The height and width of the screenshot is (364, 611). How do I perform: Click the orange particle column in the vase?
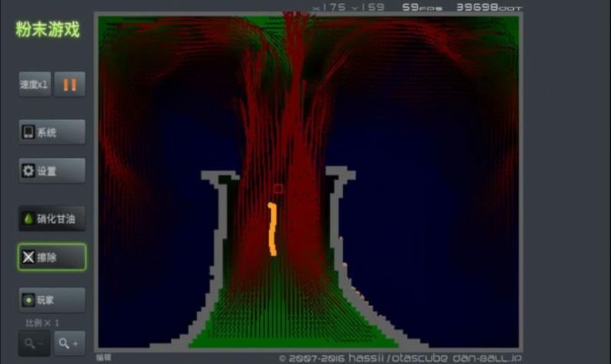coord(271,229)
